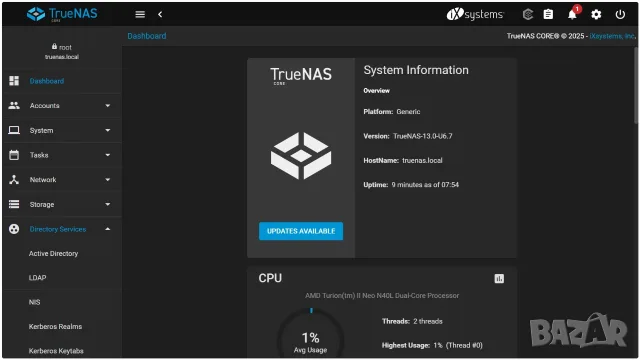This screenshot has height=360, width=640.
Task: Click the AMD Turion processor name
Action: pyautogui.click(x=382, y=296)
